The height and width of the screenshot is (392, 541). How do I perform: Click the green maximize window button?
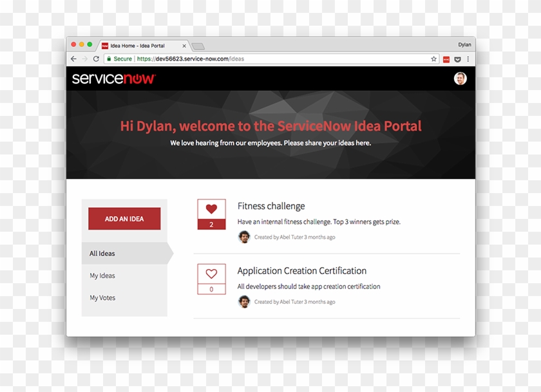pyautogui.click(x=90, y=44)
